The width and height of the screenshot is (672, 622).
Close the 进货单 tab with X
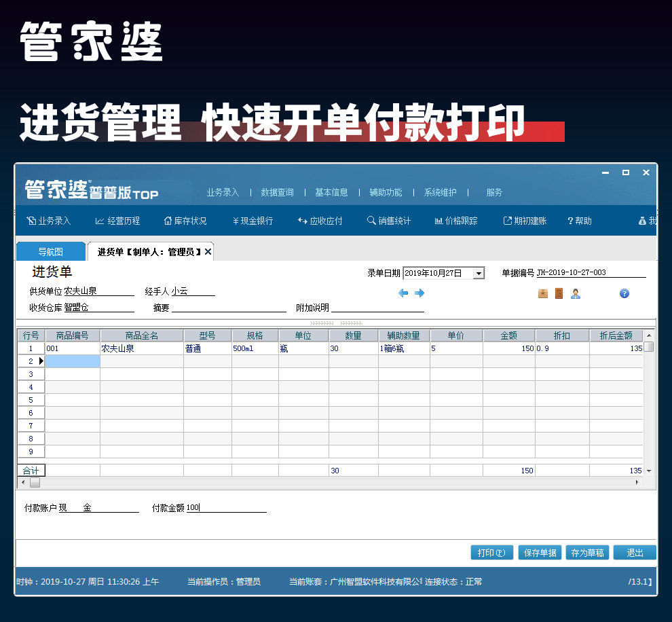pyautogui.click(x=208, y=252)
